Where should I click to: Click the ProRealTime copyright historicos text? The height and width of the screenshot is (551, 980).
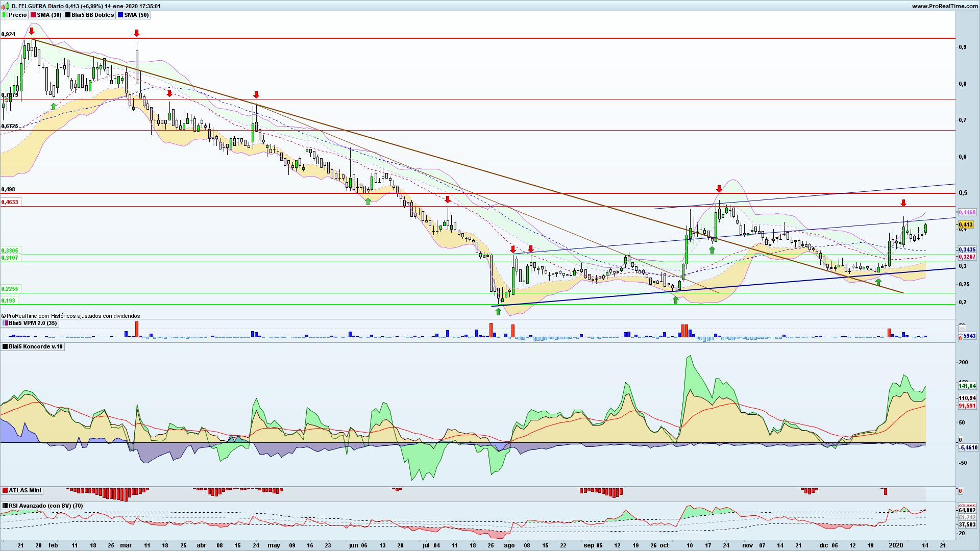coord(70,316)
